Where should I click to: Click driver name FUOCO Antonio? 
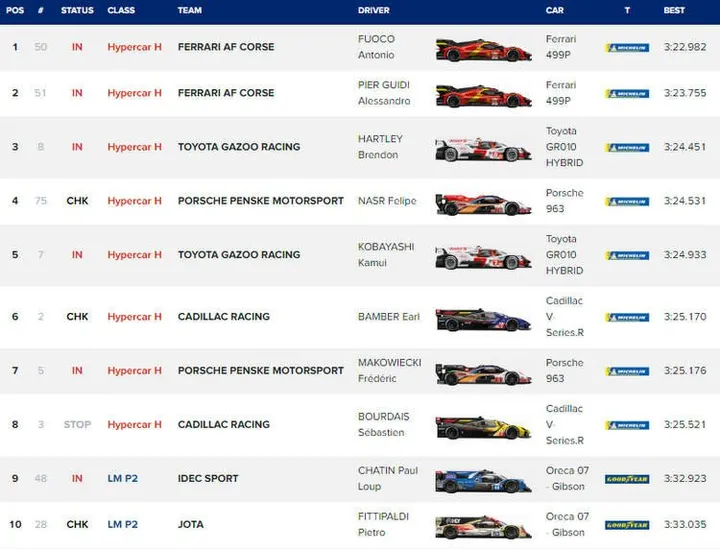tap(377, 47)
